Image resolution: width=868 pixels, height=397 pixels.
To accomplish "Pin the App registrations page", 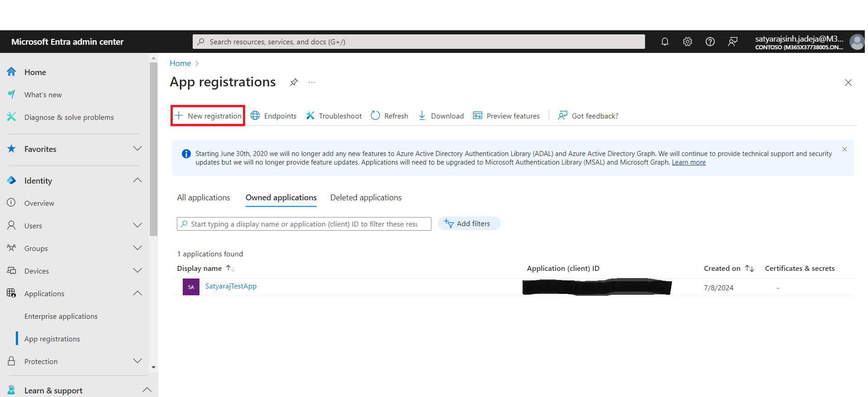I will (294, 82).
